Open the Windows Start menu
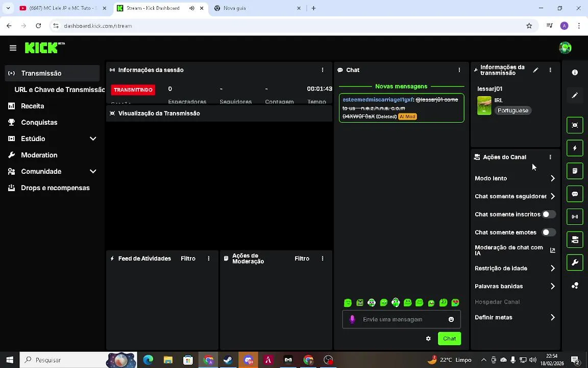The image size is (588, 368). pos(10,360)
